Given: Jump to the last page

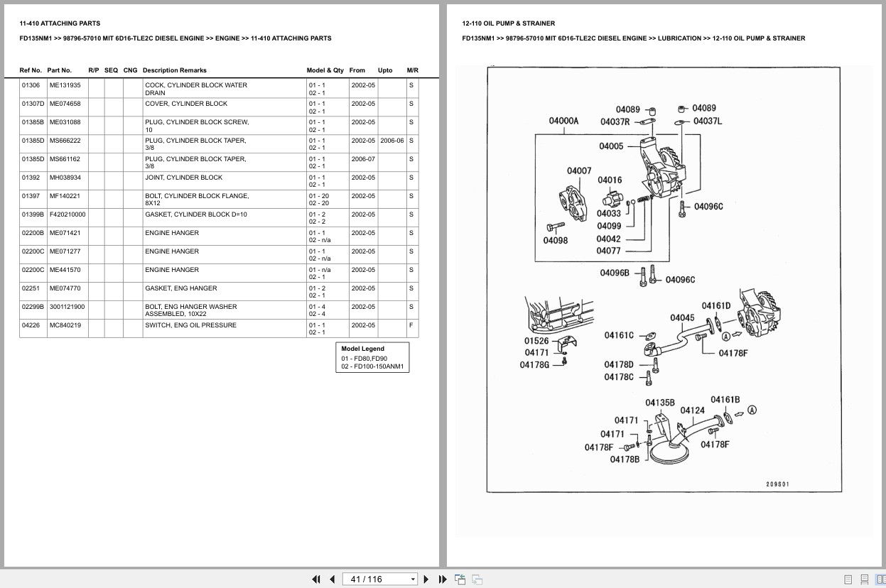Looking at the screenshot, I should click(x=443, y=579).
